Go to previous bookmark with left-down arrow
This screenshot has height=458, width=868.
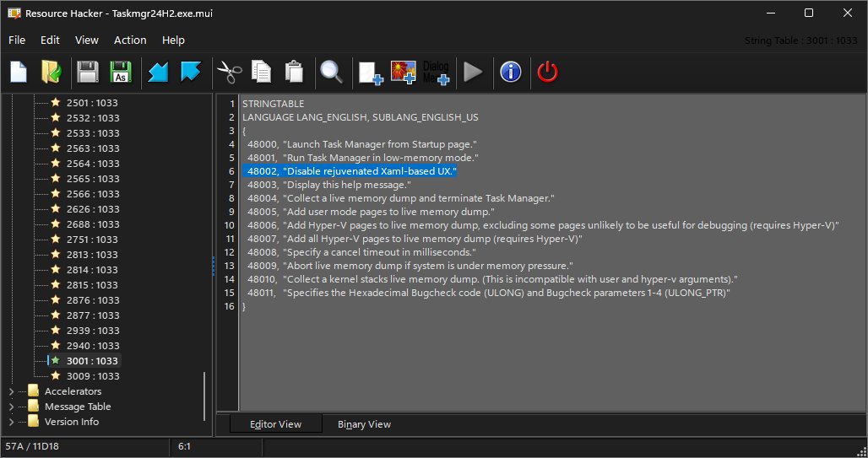[x=158, y=72]
